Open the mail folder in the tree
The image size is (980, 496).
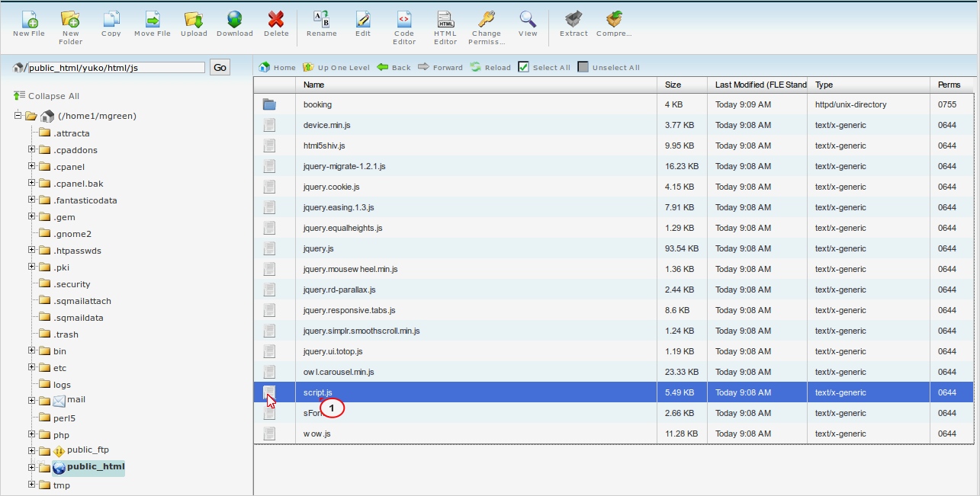point(76,400)
